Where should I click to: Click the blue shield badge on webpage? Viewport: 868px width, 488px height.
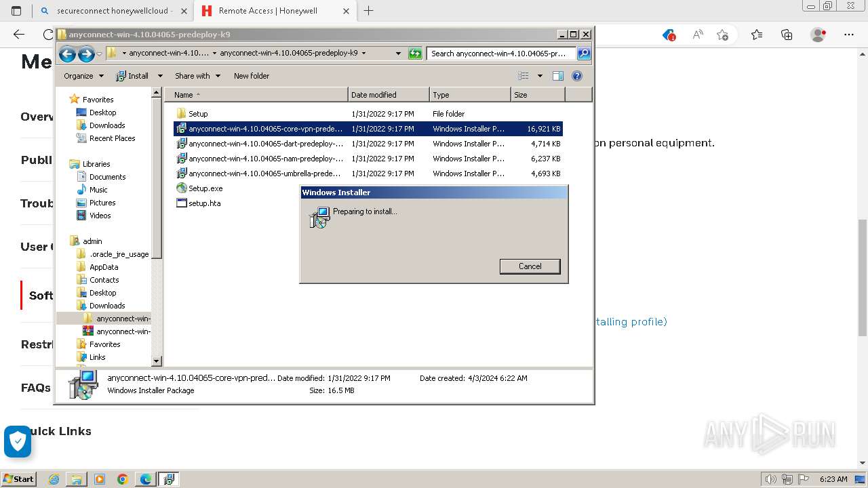click(18, 442)
